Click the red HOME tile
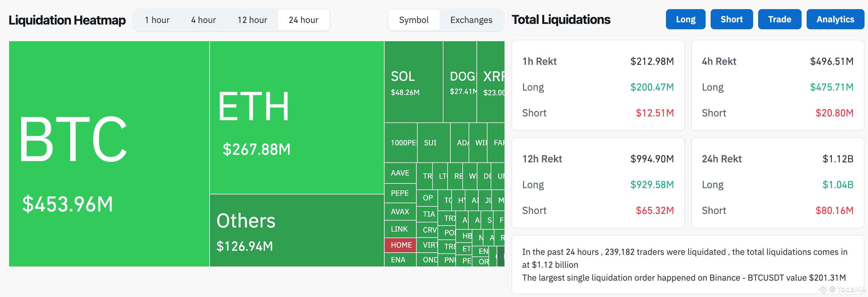 click(x=400, y=245)
